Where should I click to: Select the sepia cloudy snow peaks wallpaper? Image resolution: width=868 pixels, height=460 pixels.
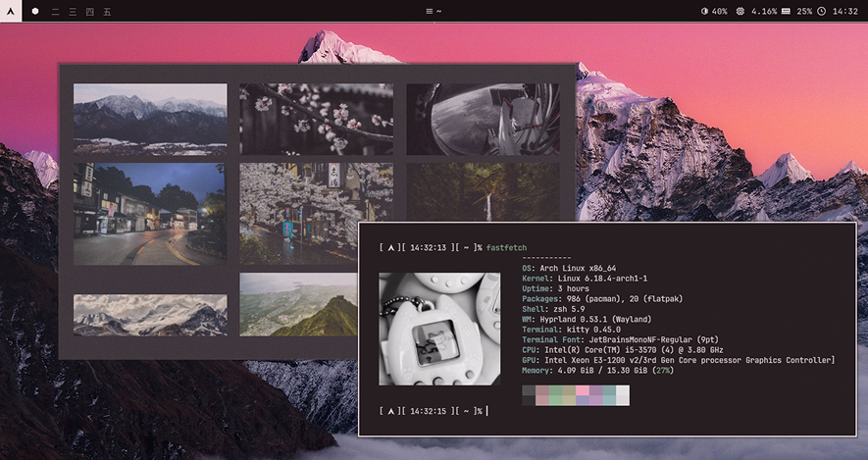(x=150, y=315)
